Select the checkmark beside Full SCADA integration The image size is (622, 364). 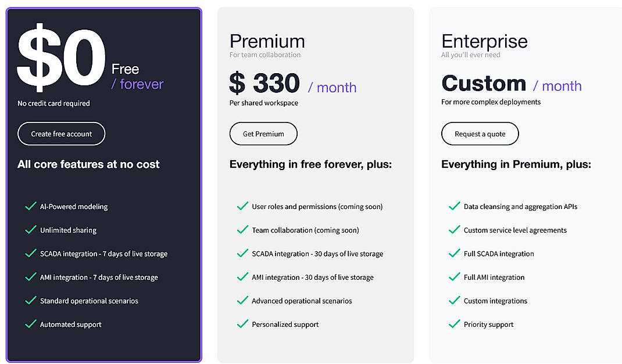[x=454, y=254]
